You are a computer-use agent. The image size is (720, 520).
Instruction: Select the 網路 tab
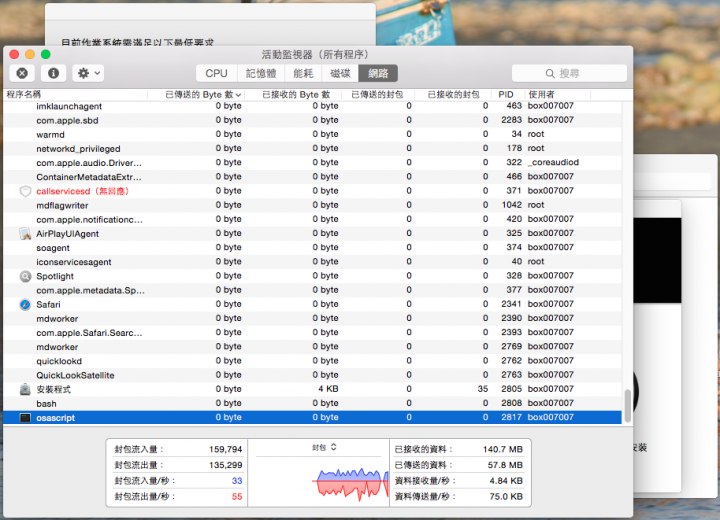378,73
